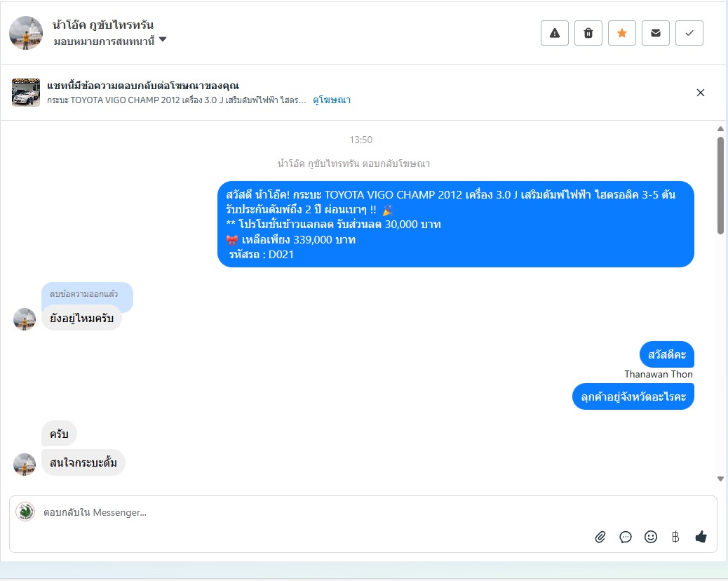Viewport: 728px width, 581px height.
Task: Click the baht payment request icon
Action: coord(675,537)
